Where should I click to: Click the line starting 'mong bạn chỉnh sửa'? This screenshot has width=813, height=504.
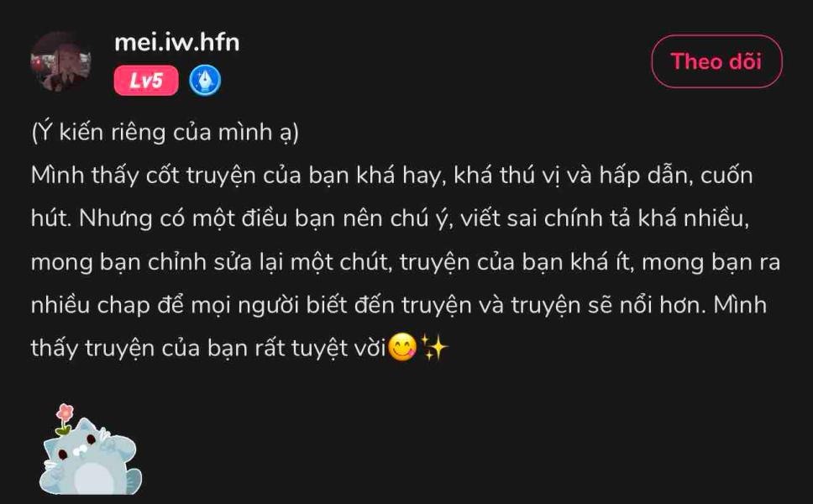[x=406, y=262]
